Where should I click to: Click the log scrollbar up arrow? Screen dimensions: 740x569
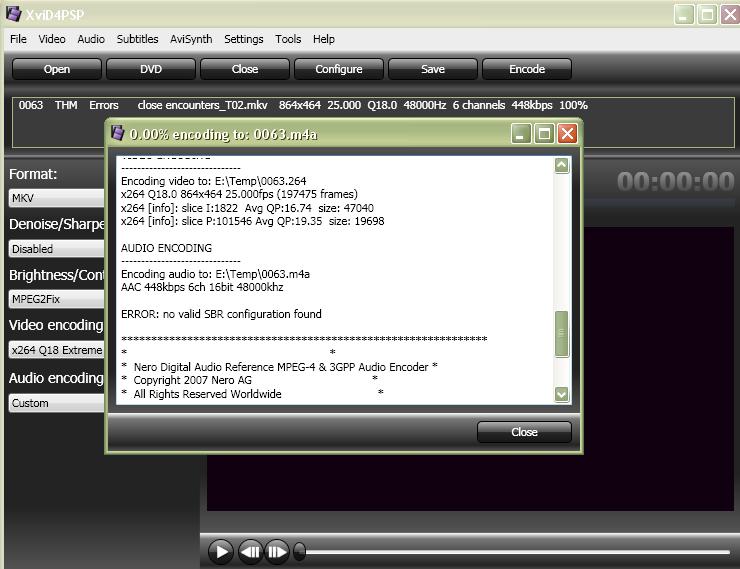562,166
